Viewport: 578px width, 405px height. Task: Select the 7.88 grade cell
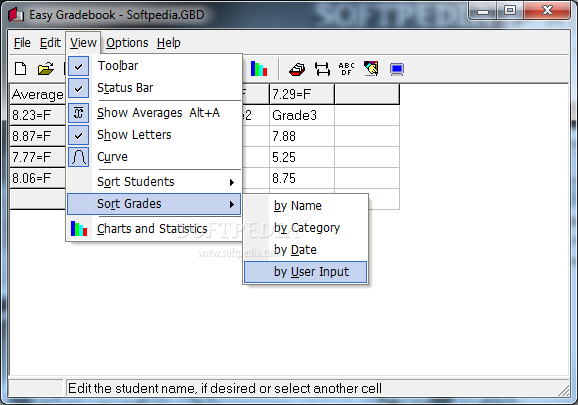tap(302, 136)
